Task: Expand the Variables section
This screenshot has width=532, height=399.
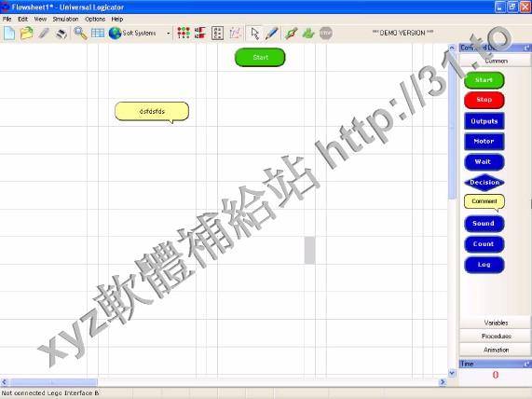Action: coord(496,323)
